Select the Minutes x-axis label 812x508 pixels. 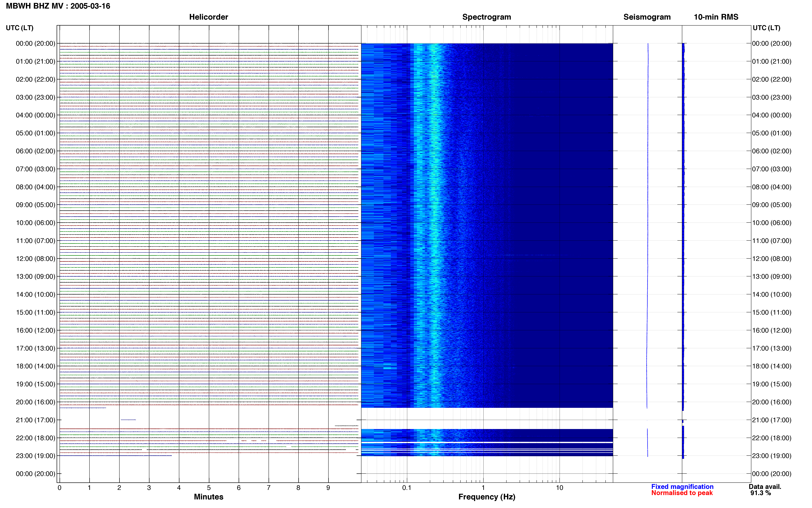pos(209,497)
